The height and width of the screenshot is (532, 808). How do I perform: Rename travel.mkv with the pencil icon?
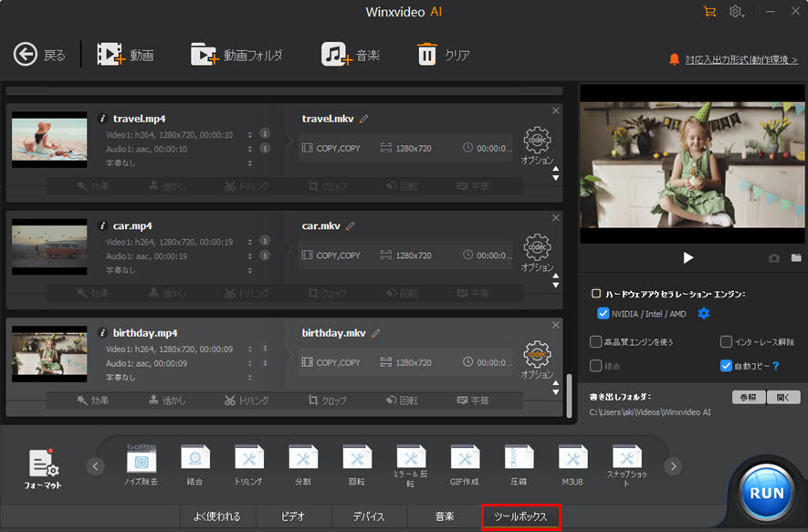coord(364,119)
